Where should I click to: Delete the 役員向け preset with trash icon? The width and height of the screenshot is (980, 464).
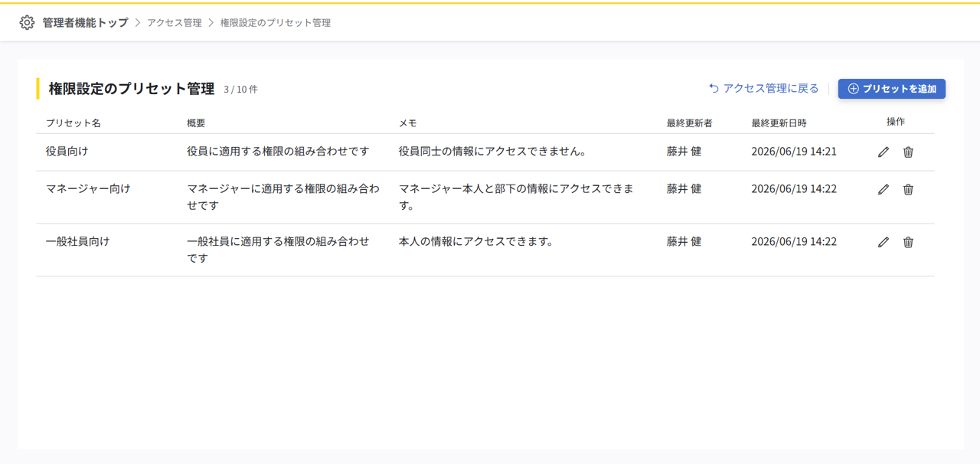pos(908,152)
